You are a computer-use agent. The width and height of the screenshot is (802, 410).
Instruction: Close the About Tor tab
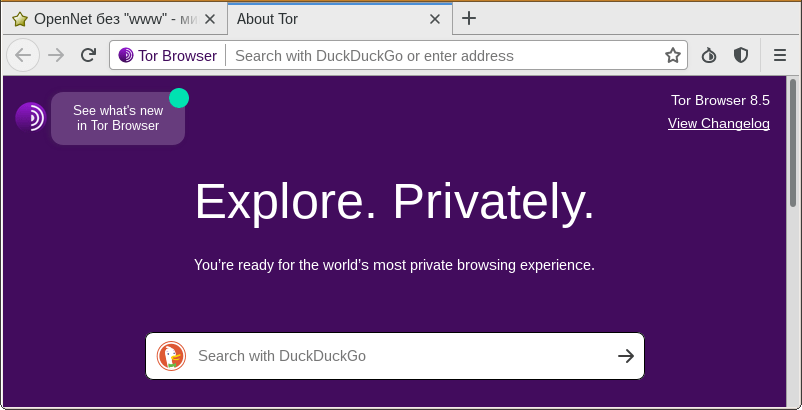(435, 19)
